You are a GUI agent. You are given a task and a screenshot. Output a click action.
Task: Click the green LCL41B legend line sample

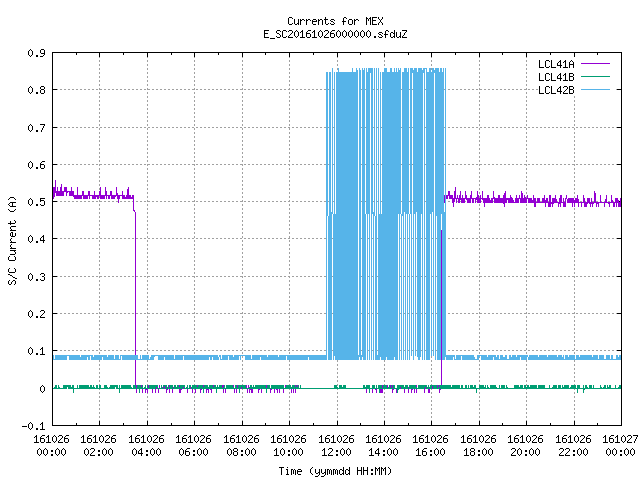tap(595, 76)
